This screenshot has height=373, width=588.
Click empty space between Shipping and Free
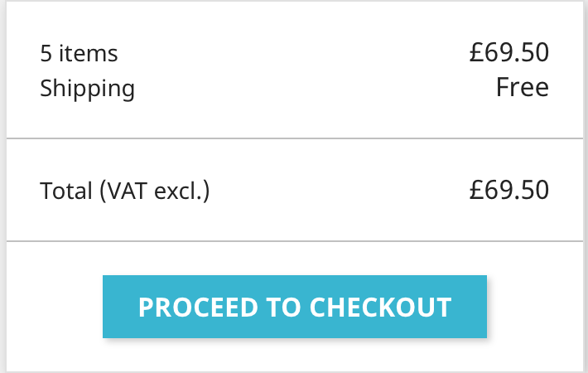[x=315, y=88]
